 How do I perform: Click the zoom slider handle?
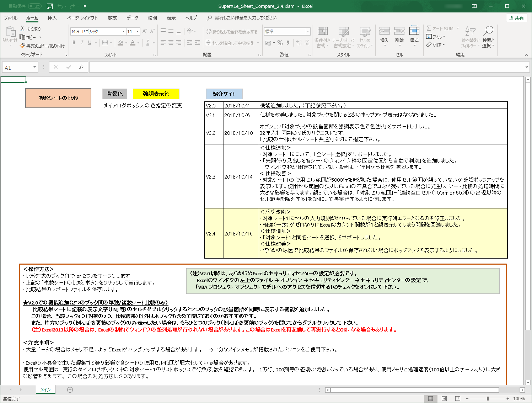(488, 399)
